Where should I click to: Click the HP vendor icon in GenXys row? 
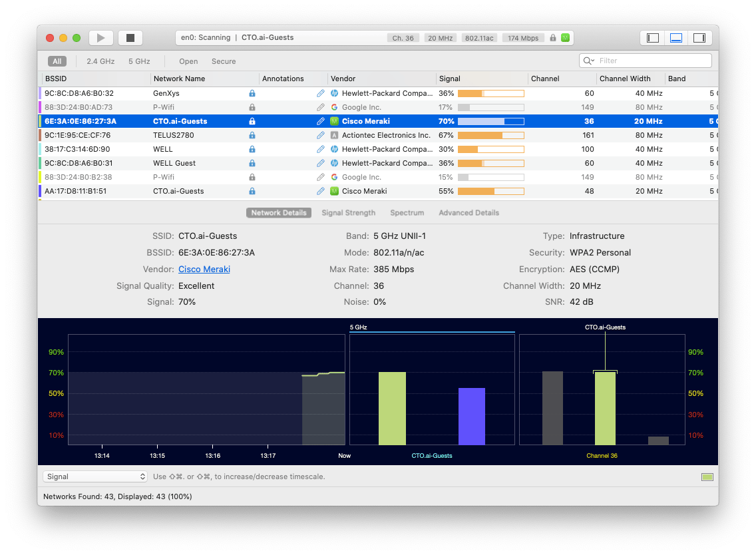(334, 93)
